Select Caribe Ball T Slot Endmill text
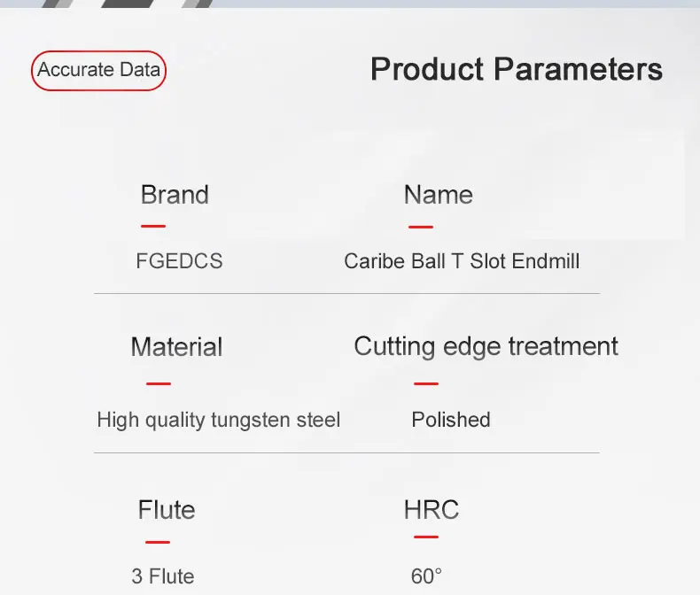Viewport: 700px width, 595px height. pyautogui.click(x=462, y=261)
